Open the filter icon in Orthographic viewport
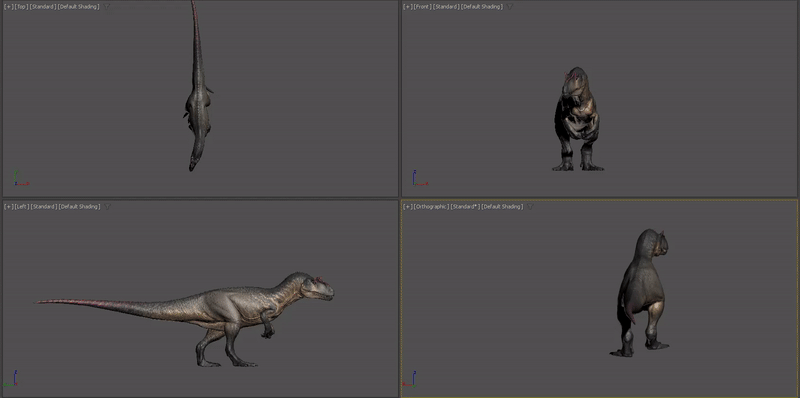Image resolution: width=800 pixels, height=398 pixels. coord(530,207)
